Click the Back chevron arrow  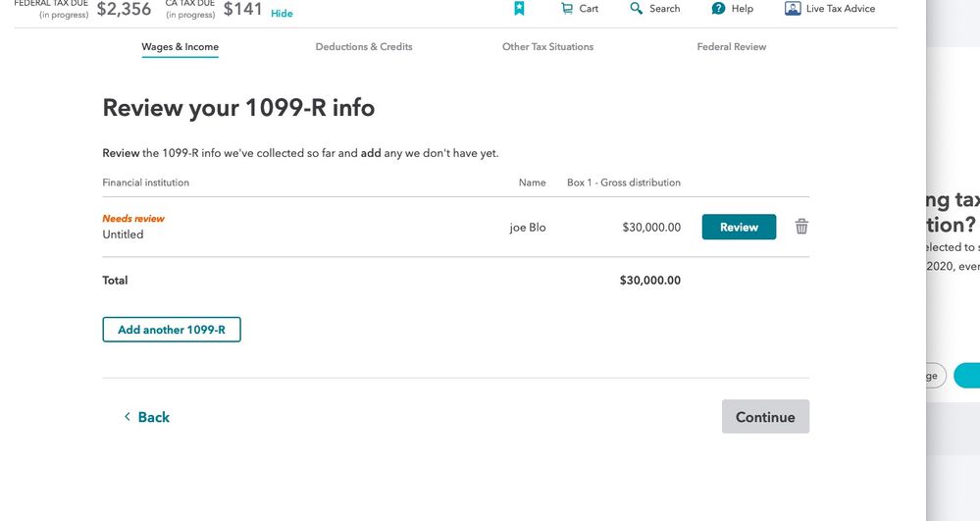pyautogui.click(x=128, y=417)
